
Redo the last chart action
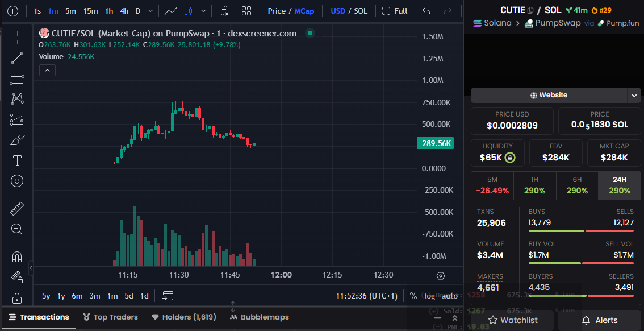448,11
